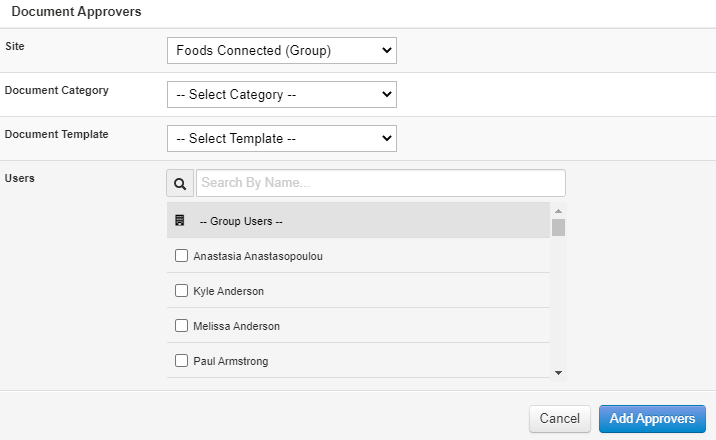Screen dimensions: 716x440
Task: Click the 'Anastasia Anastasopoulou' name text
Action: pos(258,256)
